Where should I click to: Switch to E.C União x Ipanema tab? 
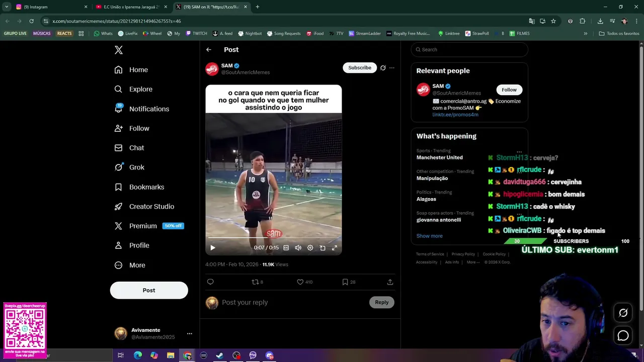pos(132,7)
